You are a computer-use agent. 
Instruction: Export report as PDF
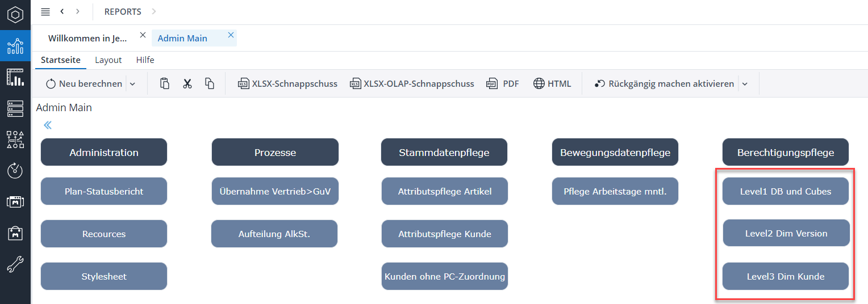click(x=503, y=84)
